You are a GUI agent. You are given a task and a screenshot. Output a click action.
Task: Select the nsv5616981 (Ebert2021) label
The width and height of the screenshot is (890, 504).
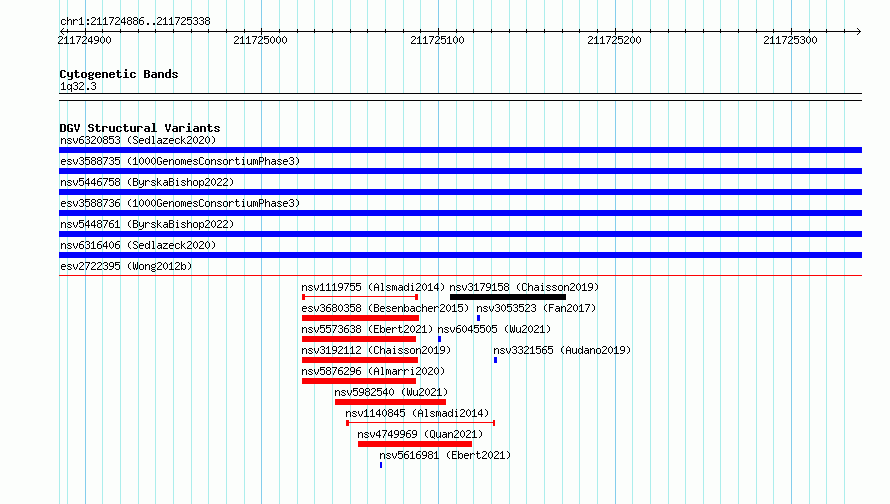point(445,455)
